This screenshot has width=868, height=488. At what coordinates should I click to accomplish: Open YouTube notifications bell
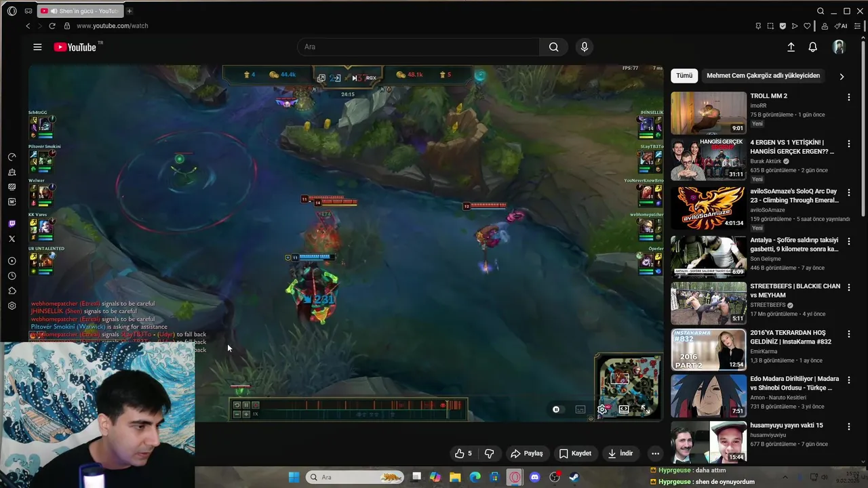(812, 47)
